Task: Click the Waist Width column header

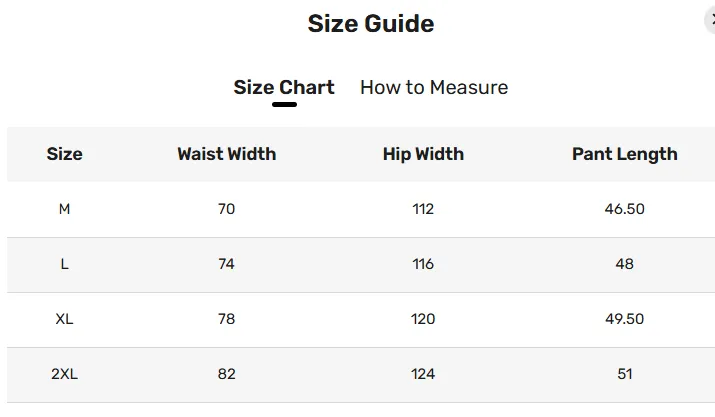Action: pos(227,154)
